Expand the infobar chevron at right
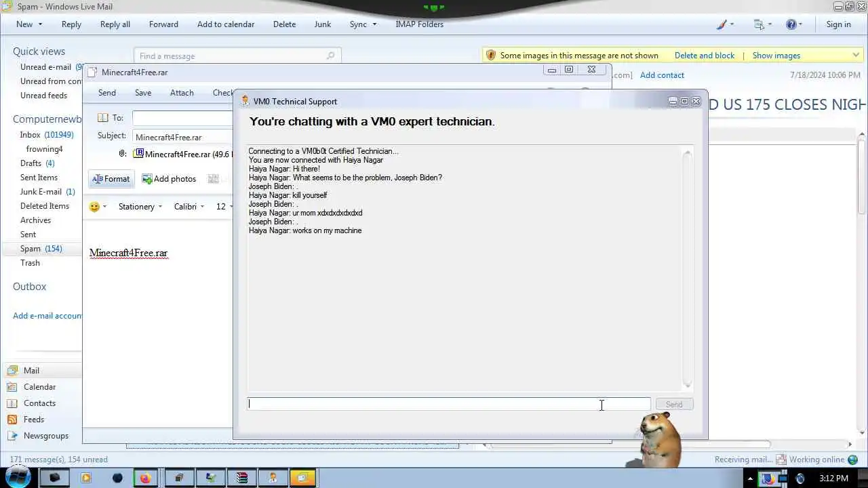 pyautogui.click(x=856, y=56)
